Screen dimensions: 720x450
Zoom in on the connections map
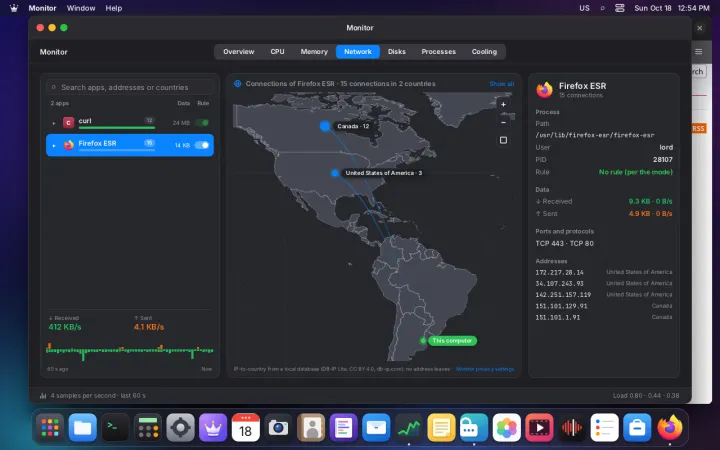[503, 105]
